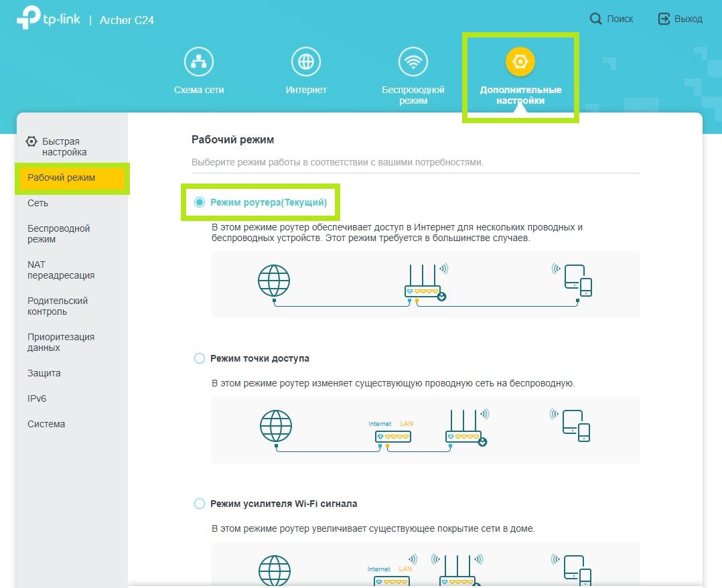Select the Режим точки доступа radio button
Image resolution: width=722 pixels, height=588 pixels.
(200, 358)
